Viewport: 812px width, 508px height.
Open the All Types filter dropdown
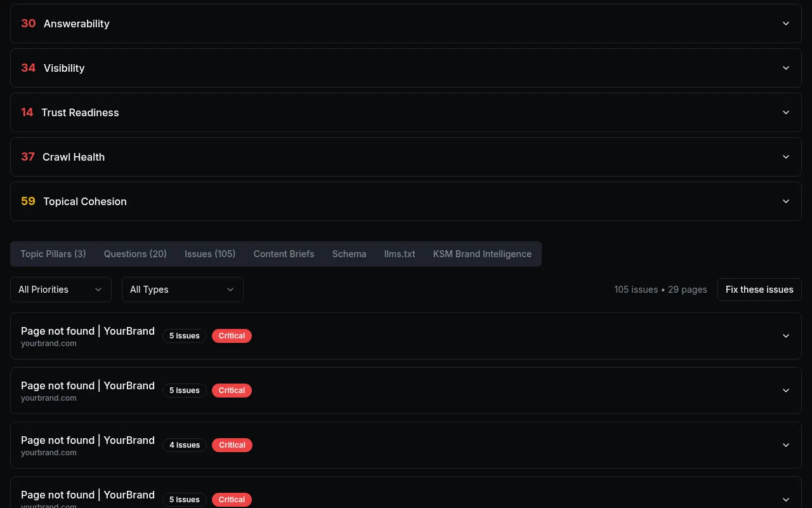(x=183, y=290)
